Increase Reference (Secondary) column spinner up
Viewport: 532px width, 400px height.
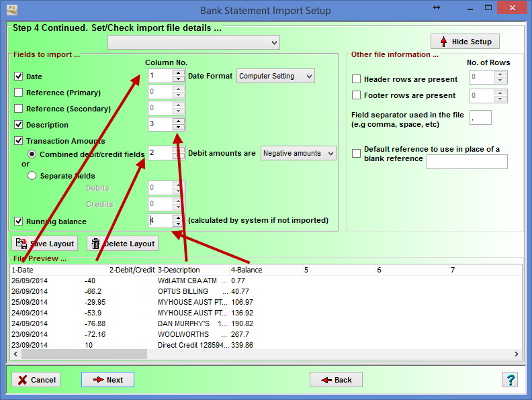pos(179,105)
